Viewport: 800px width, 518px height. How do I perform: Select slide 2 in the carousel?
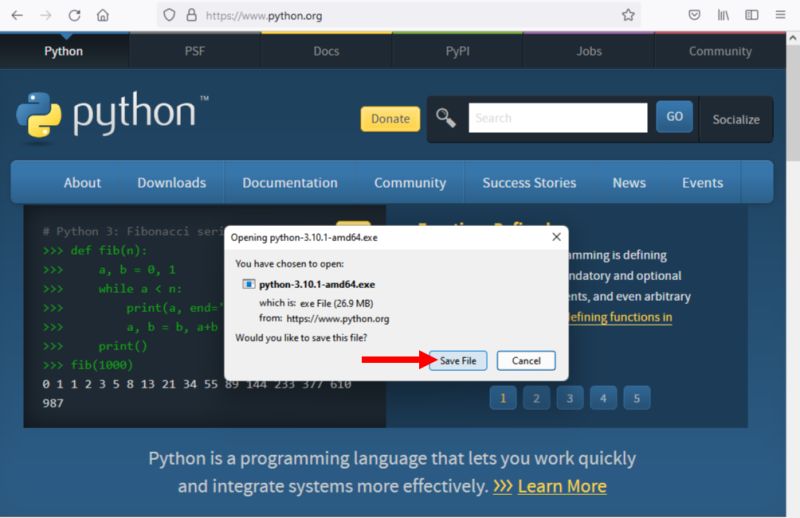pyautogui.click(x=536, y=398)
